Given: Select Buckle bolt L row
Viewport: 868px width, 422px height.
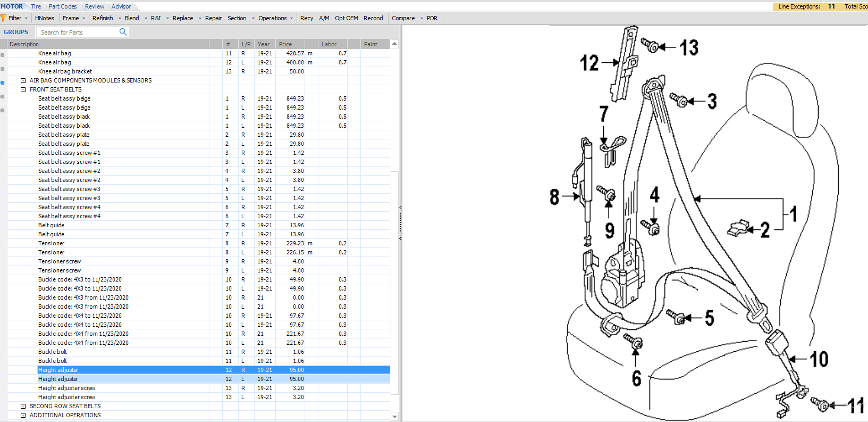Looking at the screenshot, I should click(x=199, y=361).
